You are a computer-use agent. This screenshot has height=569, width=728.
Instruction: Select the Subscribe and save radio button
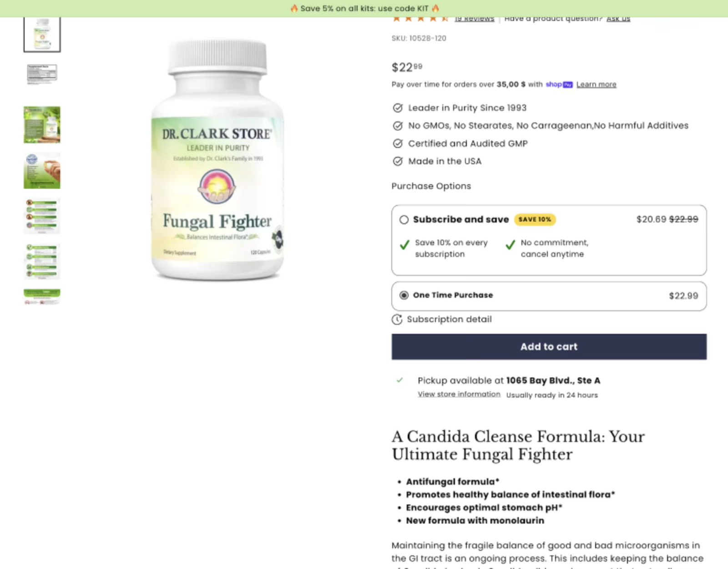(404, 220)
